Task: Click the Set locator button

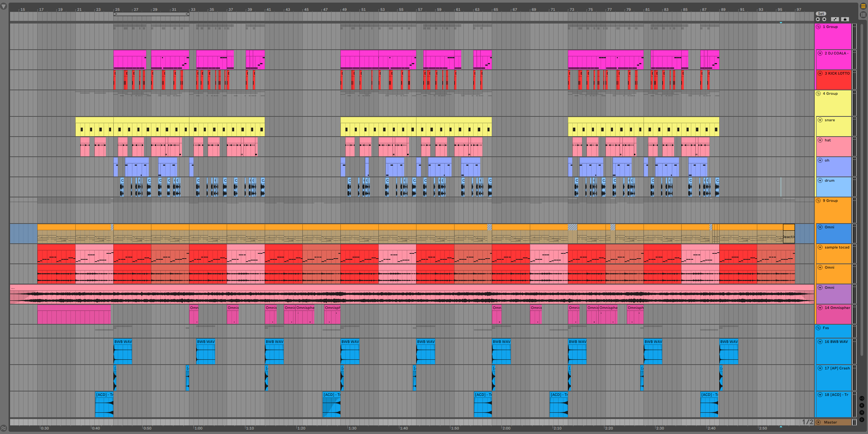Action: pyautogui.click(x=821, y=14)
